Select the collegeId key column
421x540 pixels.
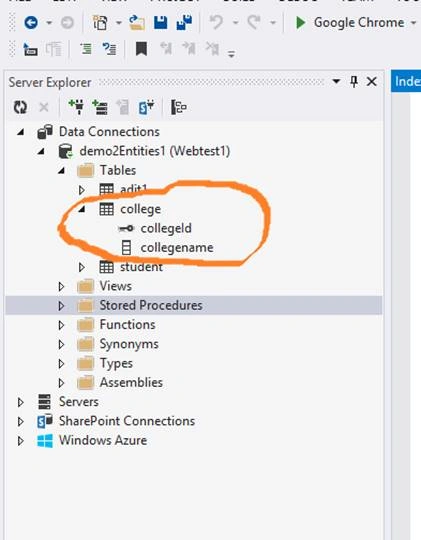(166, 228)
